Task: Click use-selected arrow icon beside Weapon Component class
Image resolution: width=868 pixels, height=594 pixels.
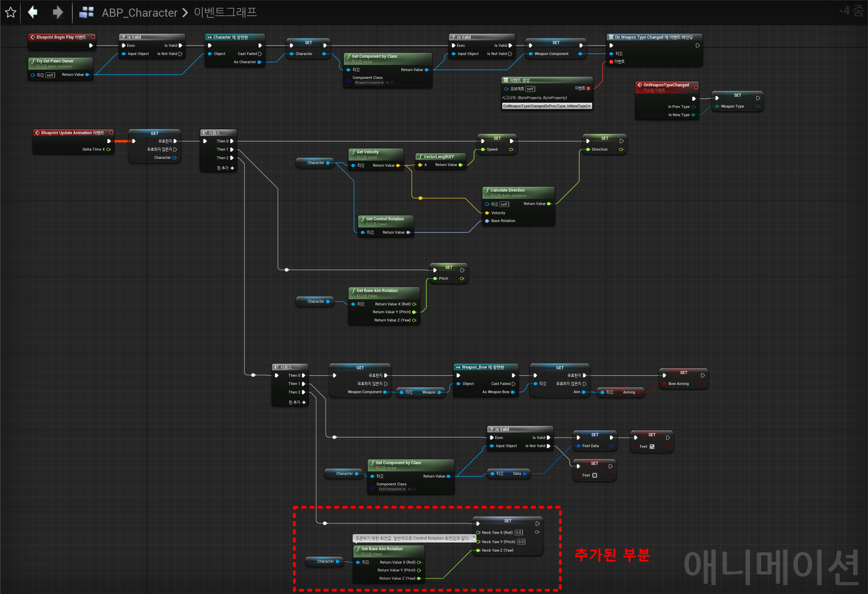Action: tap(387, 83)
